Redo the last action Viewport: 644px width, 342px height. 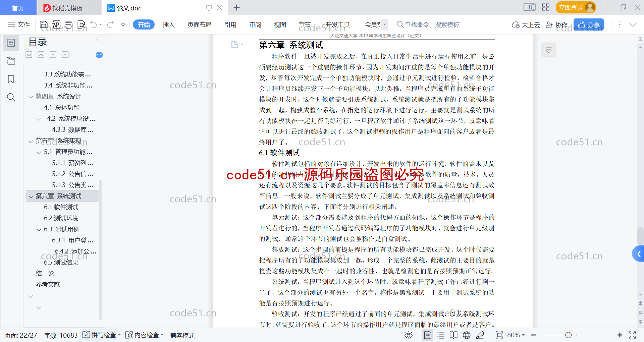110,24
